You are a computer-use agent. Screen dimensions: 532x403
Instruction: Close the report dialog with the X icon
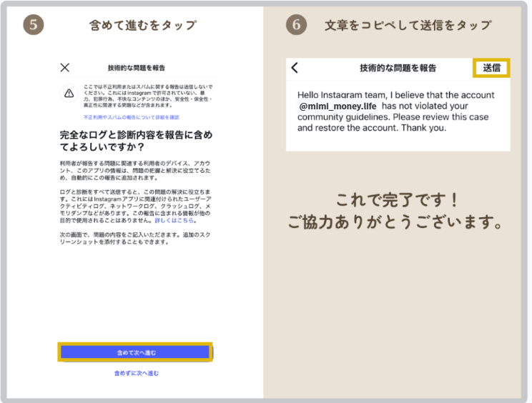click(x=65, y=68)
